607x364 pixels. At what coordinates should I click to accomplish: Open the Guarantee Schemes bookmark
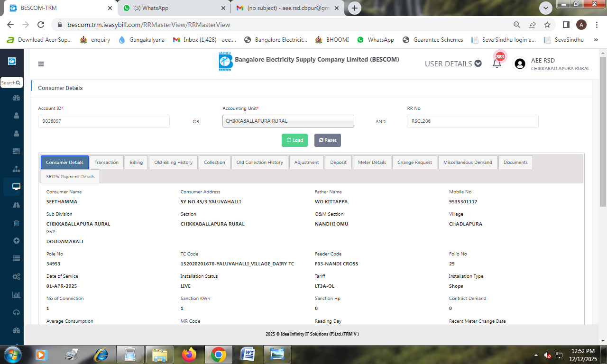click(x=432, y=40)
